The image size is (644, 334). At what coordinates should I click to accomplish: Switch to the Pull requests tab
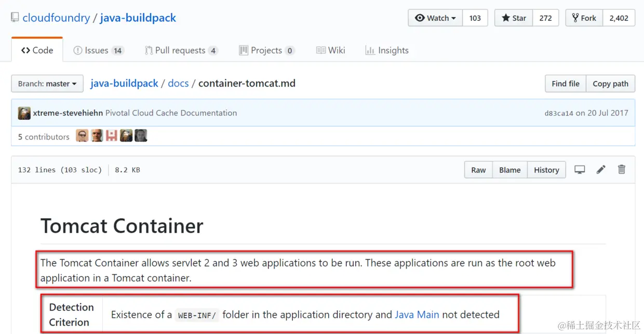[x=181, y=50]
